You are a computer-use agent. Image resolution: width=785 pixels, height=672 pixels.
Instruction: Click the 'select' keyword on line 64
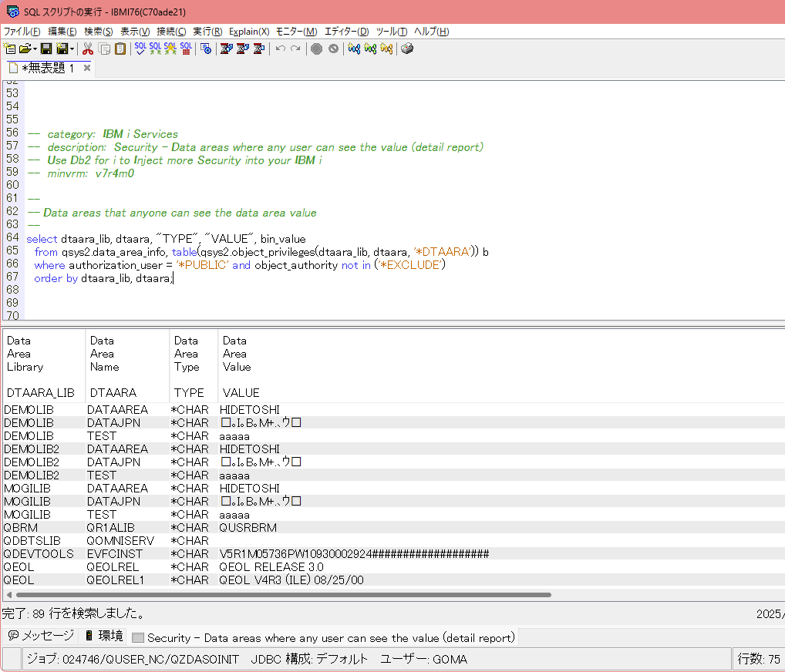[42, 239]
